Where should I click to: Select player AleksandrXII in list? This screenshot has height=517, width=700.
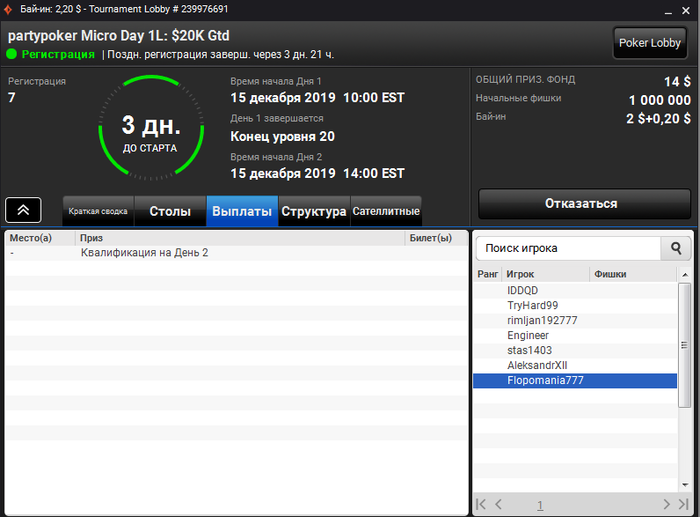(575, 365)
